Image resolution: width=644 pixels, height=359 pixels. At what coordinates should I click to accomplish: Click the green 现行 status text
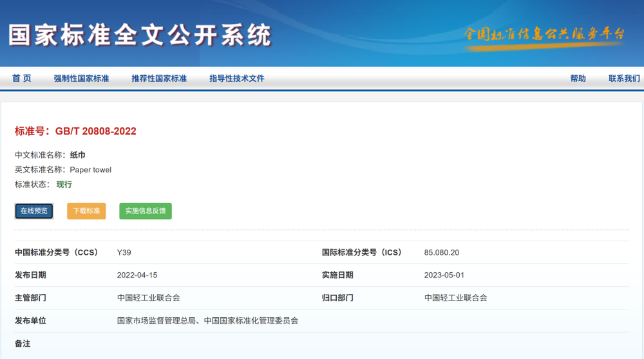(64, 185)
